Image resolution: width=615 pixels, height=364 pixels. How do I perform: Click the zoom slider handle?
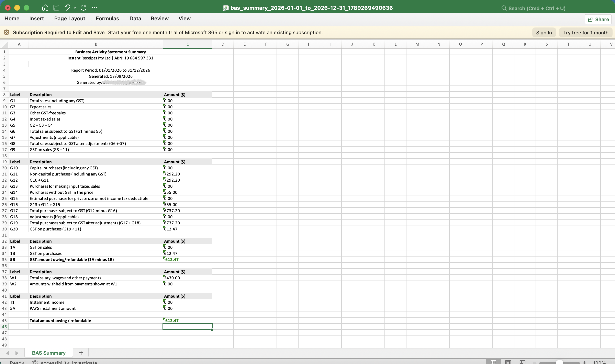559,362
